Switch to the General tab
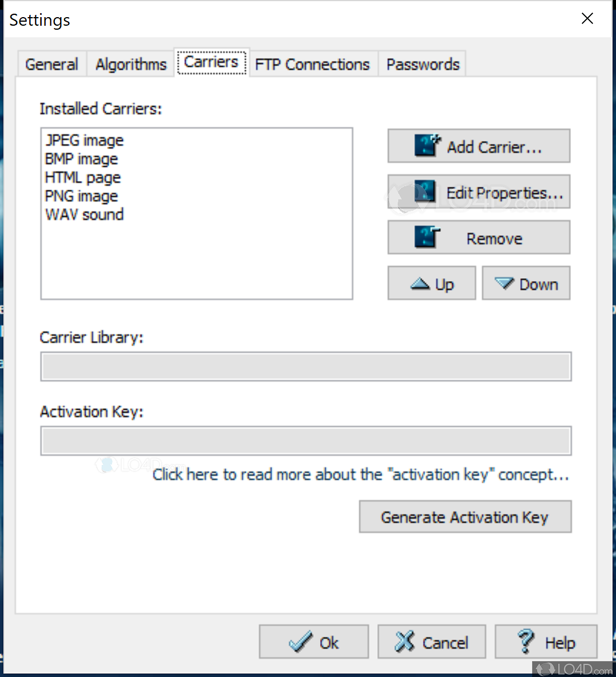The height and width of the screenshot is (677, 616). tap(51, 65)
